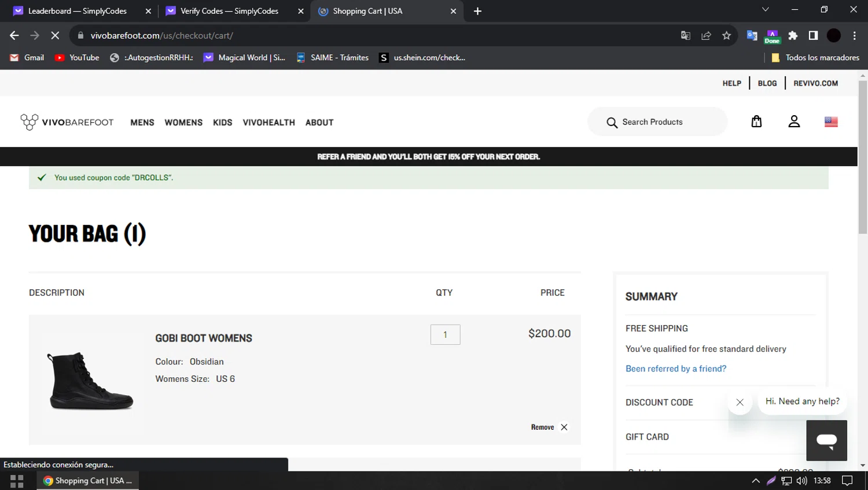Screen dimensions: 868x490
Task: Close the Leaderboard — SimplyCodes tab
Action: (148, 11)
